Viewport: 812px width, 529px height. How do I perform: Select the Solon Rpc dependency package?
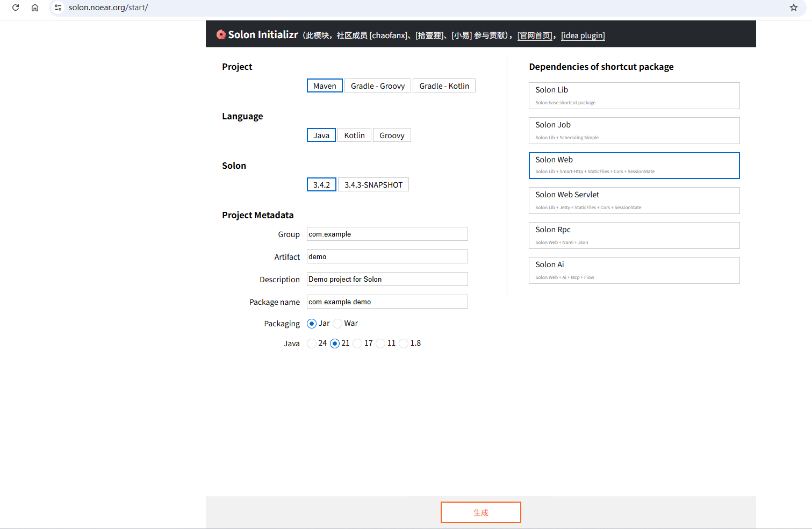click(634, 235)
